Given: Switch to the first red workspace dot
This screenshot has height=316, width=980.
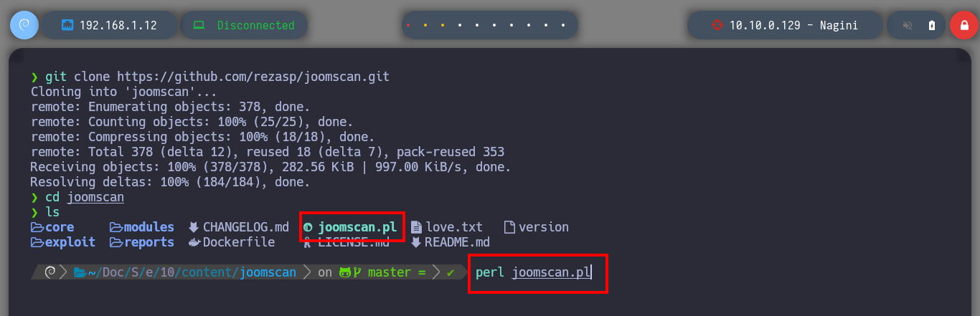Looking at the screenshot, I should pos(408,25).
